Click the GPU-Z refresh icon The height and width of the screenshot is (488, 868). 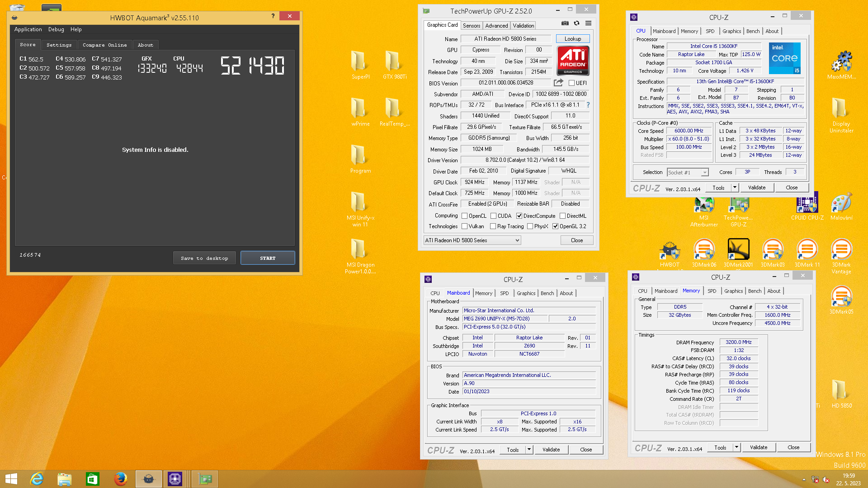576,23
